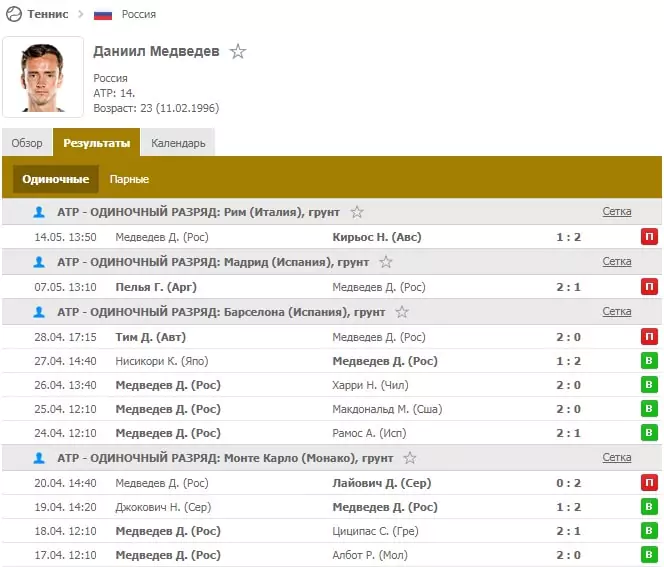Click green В badge for Макдональд match

tap(649, 409)
